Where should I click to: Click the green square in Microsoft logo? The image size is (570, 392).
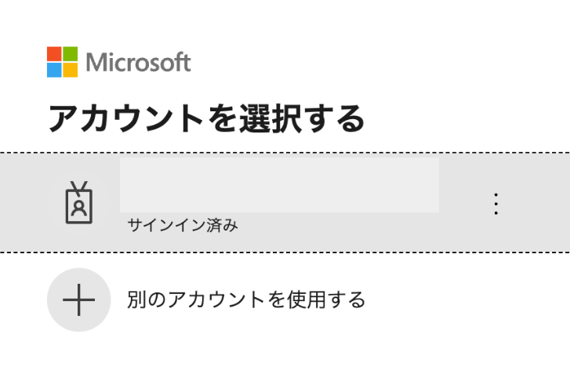point(71,54)
